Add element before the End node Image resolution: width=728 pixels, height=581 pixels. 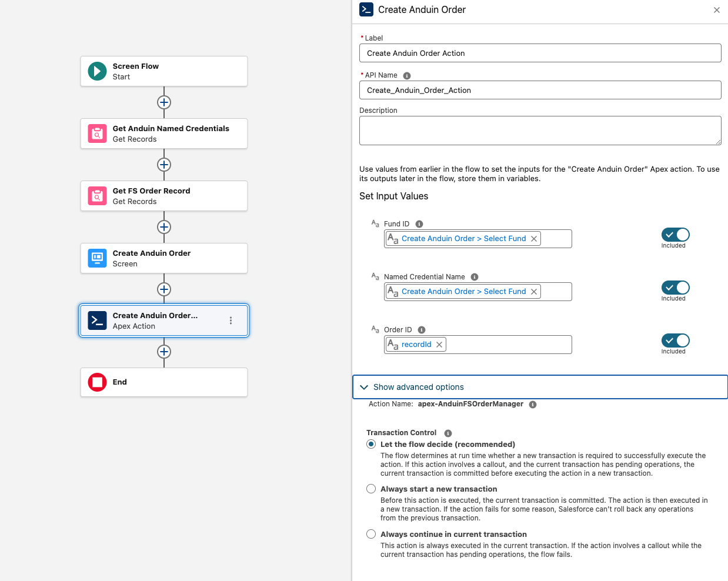(164, 352)
